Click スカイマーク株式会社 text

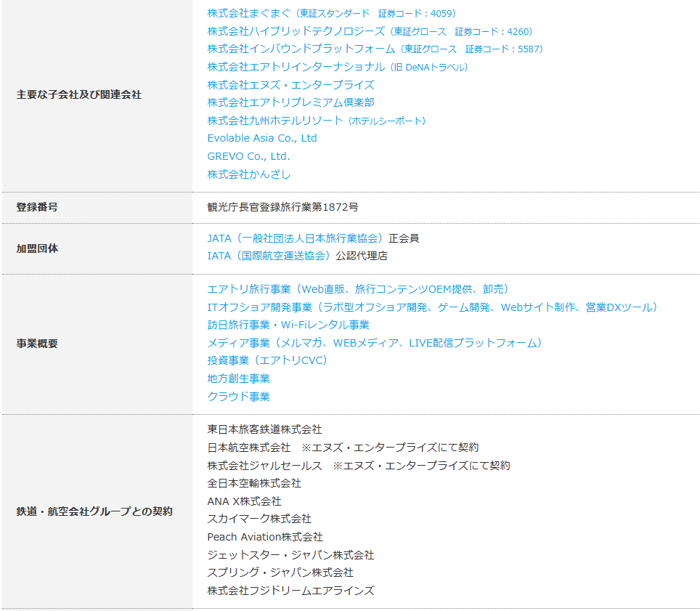259,519
